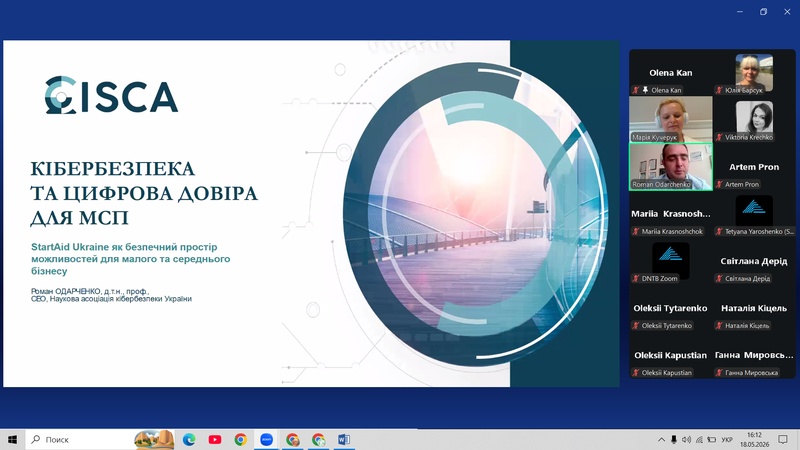Click the volume icon in system tray
The height and width of the screenshot is (450, 800).
(686, 439)
